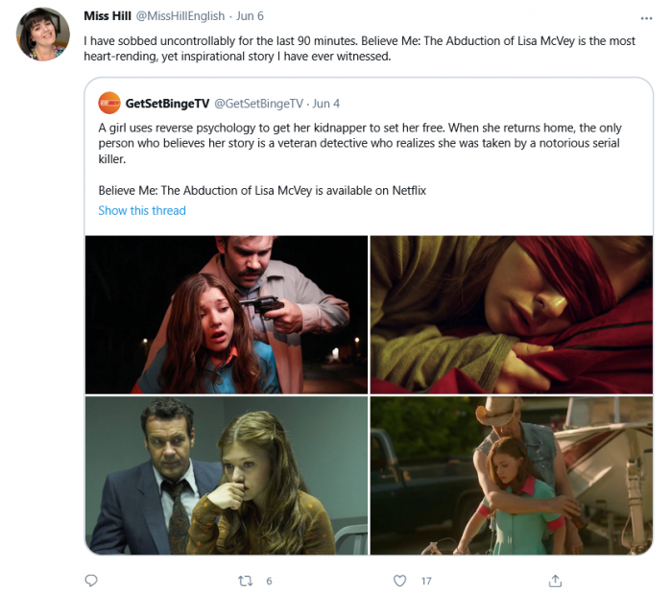Open the Miss Hill display name link
This screenshot has width=672, height=616.
pyautogui.click(x=108, y=16)
